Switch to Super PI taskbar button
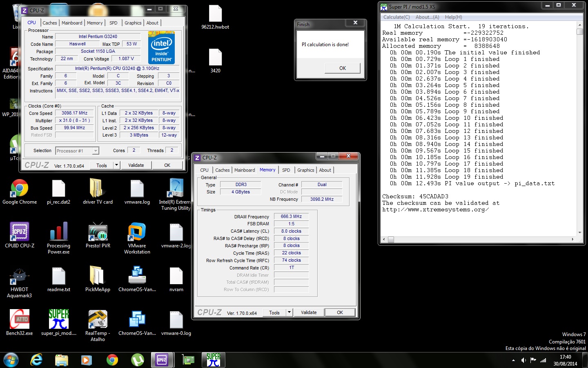 click(213, 360)
